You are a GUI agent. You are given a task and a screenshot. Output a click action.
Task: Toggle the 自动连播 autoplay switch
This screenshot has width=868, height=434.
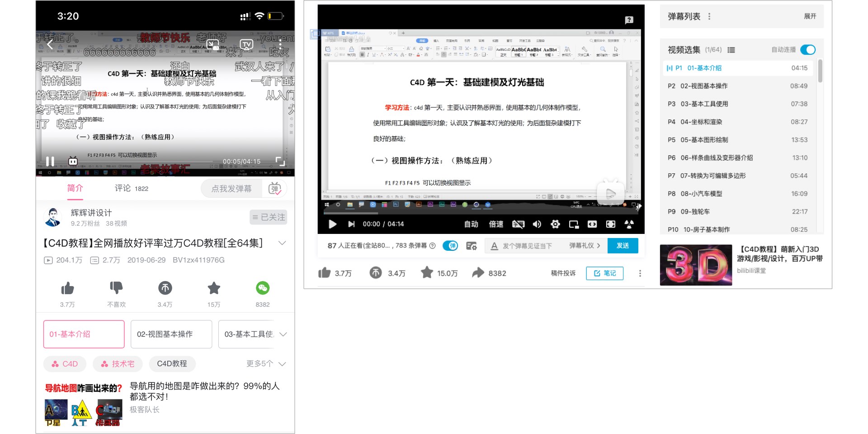click(807, 50)
